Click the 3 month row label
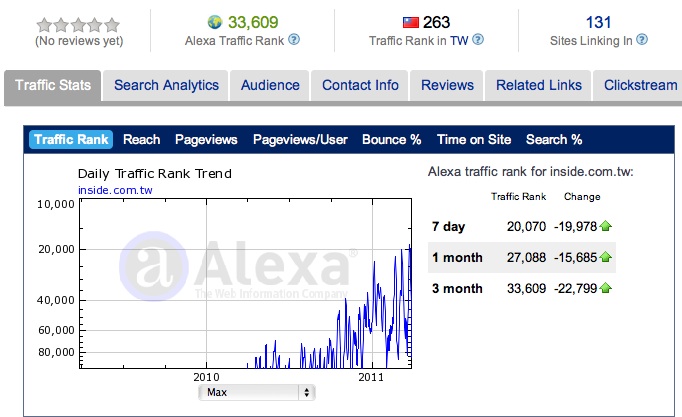 (x=457, y=288)
